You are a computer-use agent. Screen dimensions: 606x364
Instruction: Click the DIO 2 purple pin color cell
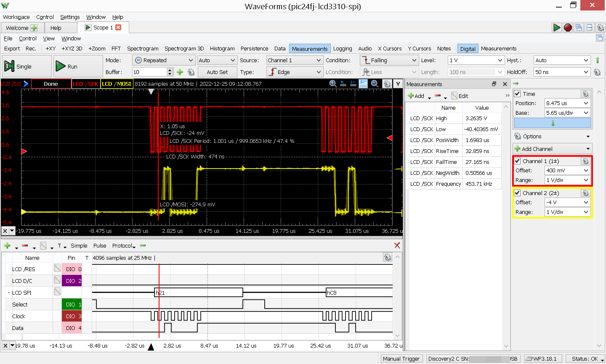(x=72, y=281)
